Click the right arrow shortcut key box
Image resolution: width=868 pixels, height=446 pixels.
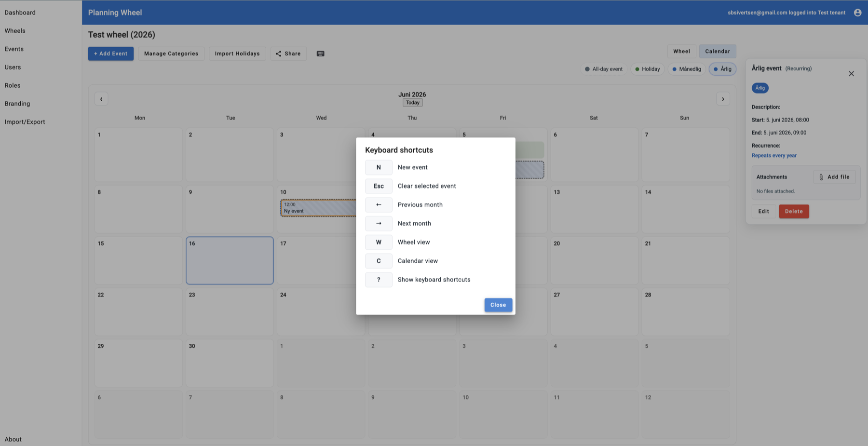point(379,223)
